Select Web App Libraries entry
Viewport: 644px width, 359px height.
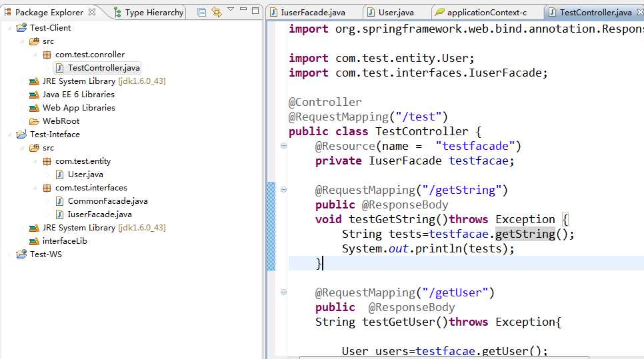79,108
